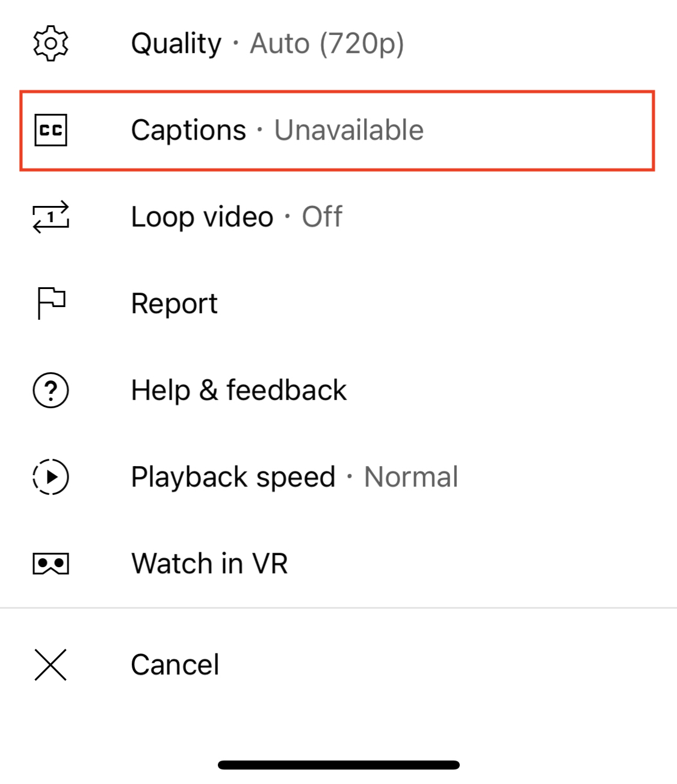Change the Auto (720p) quality value
Viewport: 677px width, 784px height.
pyautogui.click(x=327, y=43)
